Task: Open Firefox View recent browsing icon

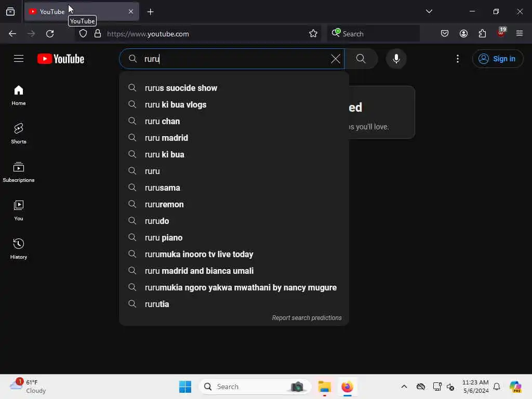Action: click(x=10, y=11)
